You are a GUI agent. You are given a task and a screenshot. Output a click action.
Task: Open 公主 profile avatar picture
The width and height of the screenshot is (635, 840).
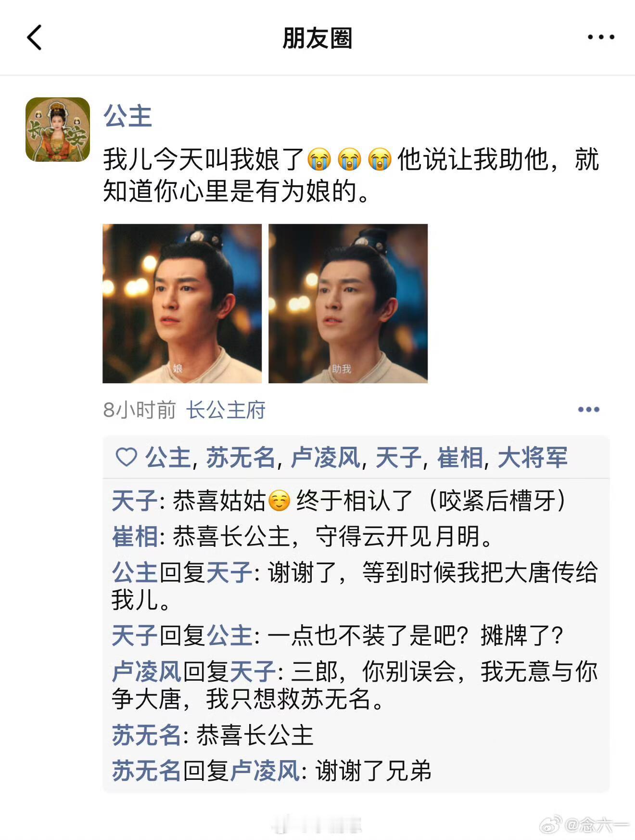click(58, 129)
